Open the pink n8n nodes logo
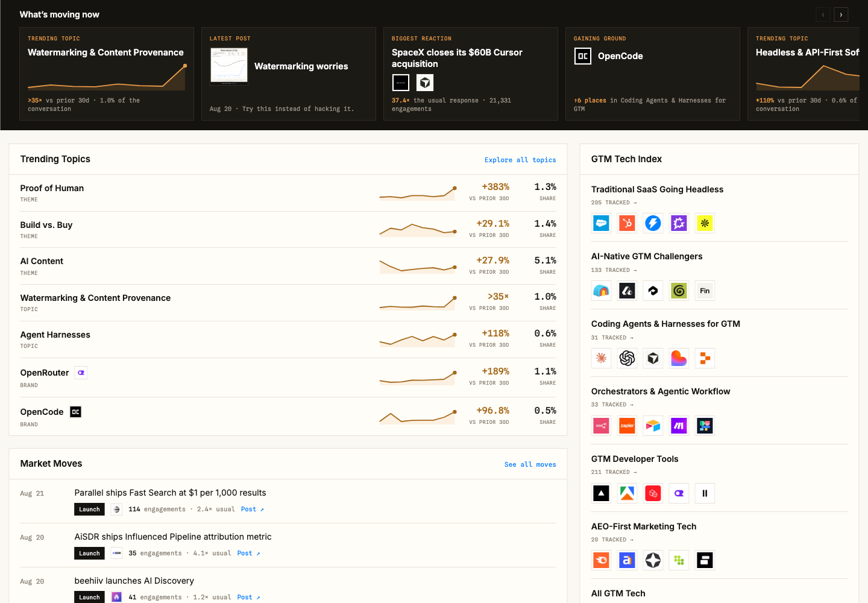This screenshot has height=603, width=868. [x=601, y=426]
